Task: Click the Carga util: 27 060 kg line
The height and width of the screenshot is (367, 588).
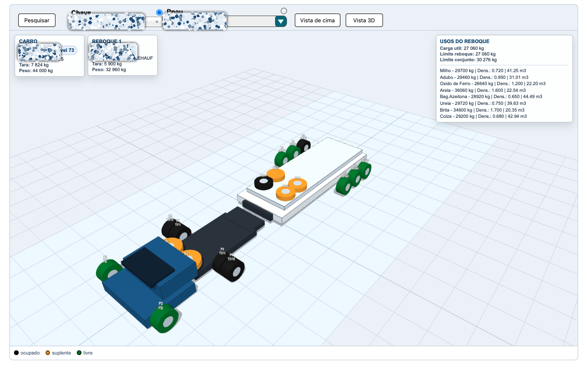Action: pos(461,48)
